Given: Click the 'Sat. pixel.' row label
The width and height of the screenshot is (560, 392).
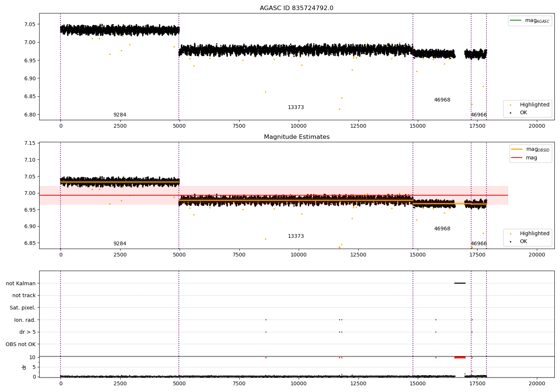Looking at the screenshot, I should click(22, 308).
